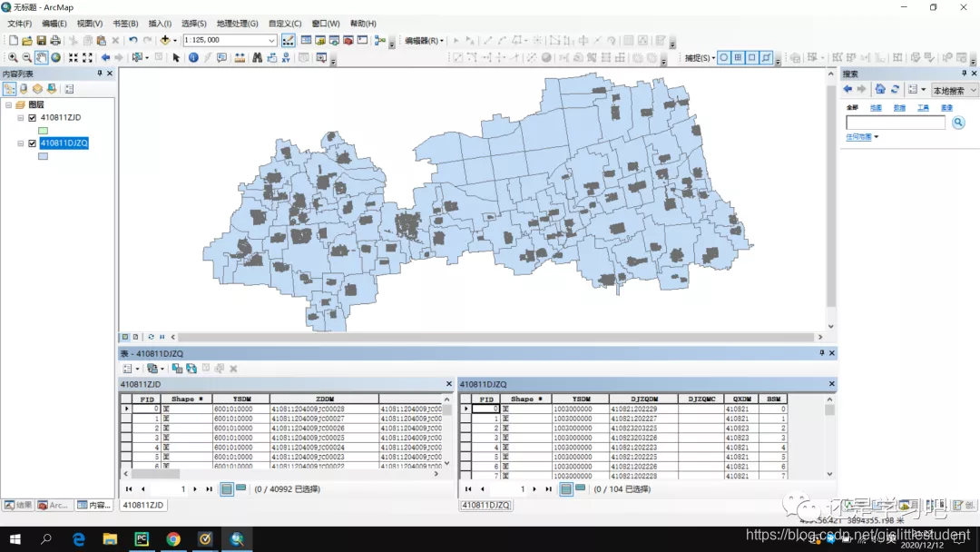Click the green symbol of 410811ZJD

coord(44,131)
